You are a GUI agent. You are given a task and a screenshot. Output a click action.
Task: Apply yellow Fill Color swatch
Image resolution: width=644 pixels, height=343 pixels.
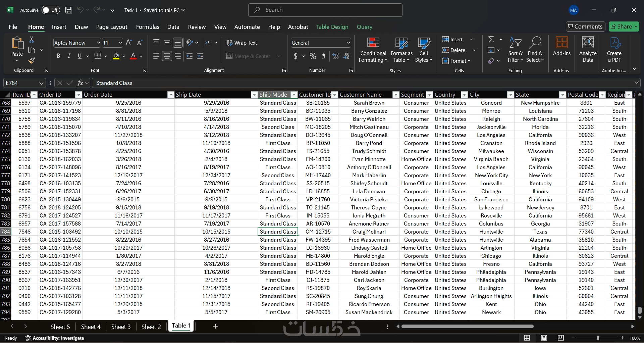tap(116, 56)
